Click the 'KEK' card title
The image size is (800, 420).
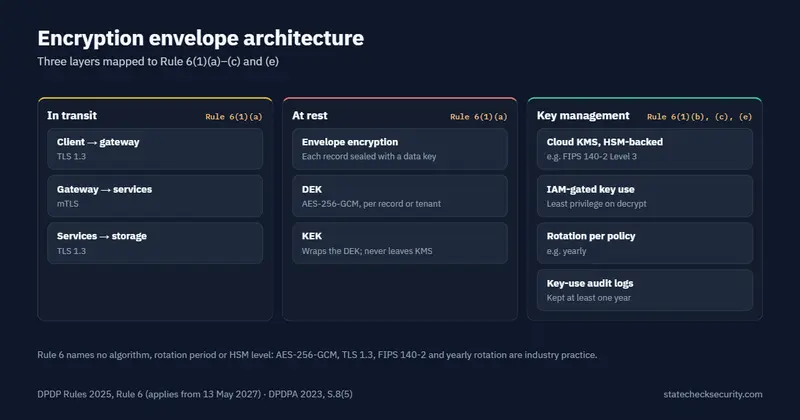coord(312,236)
